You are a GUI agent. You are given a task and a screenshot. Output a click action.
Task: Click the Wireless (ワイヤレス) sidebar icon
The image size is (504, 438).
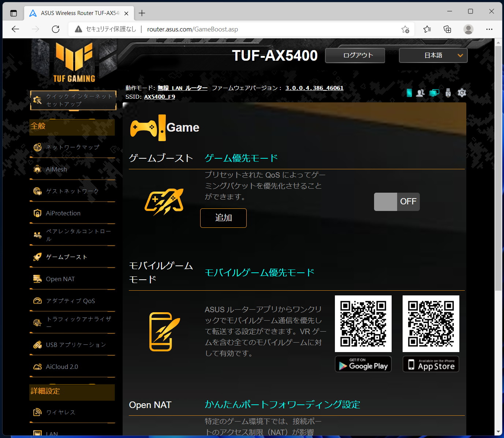pyautogui.click(x=37, y=412)
